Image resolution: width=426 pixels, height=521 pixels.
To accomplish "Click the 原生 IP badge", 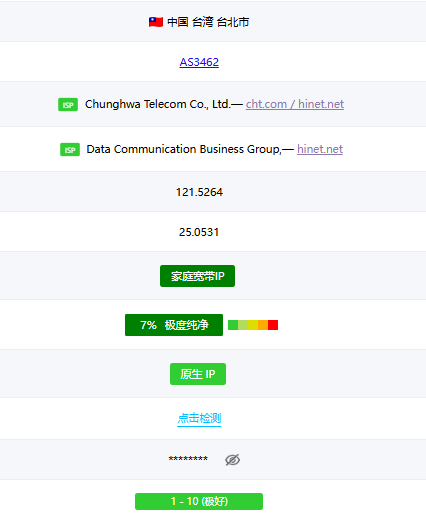I will pyautogui.click(x=198, y=374).
